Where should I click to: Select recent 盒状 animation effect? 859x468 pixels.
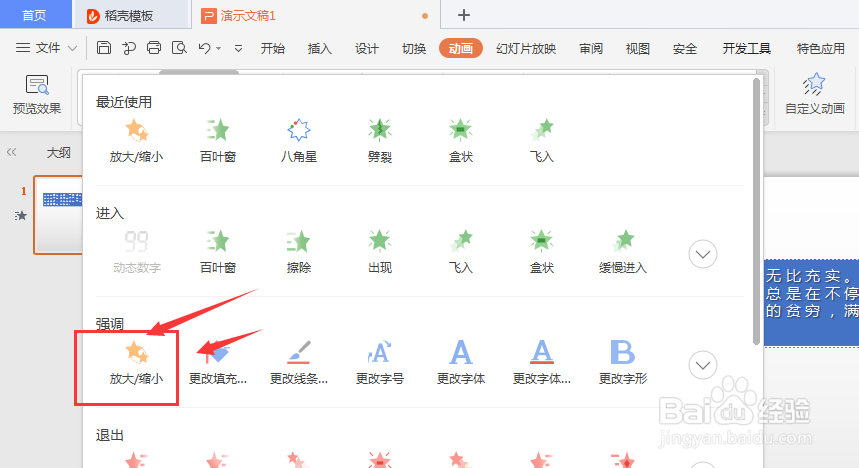click(x=461, y=141)
